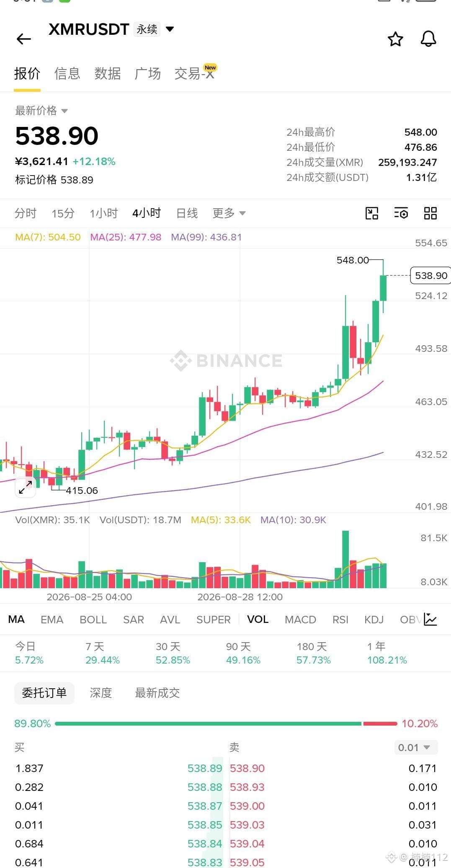This screenshot has height=868, width=451.
Task: Tap the buy/sell ratio bar
Action: (x=226, y=723)
